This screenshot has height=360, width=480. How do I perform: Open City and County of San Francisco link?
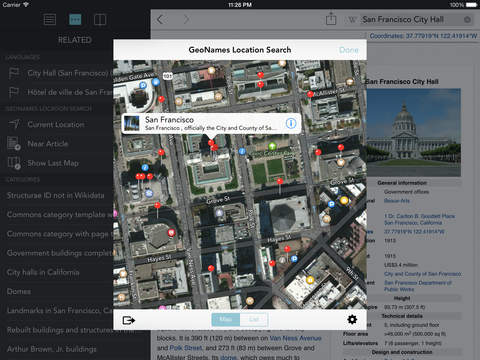point(423,274)
